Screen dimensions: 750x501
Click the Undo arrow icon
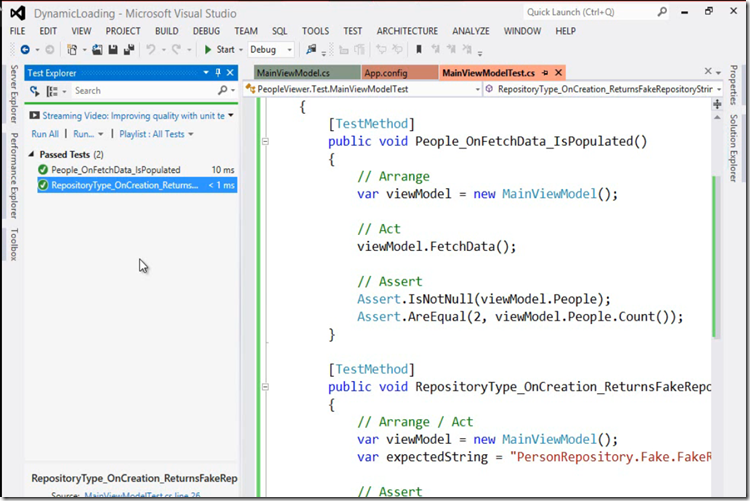tap(151, 49)
